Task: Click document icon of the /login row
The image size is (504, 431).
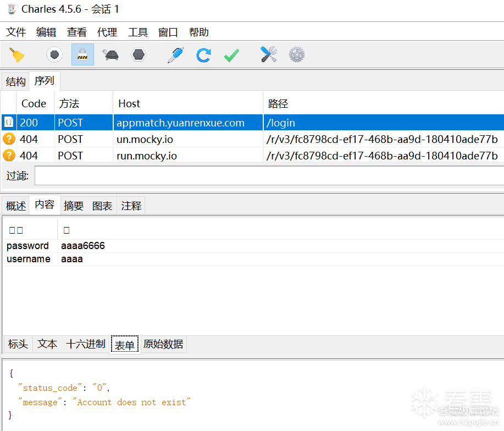Action: (x=9, y=122)
